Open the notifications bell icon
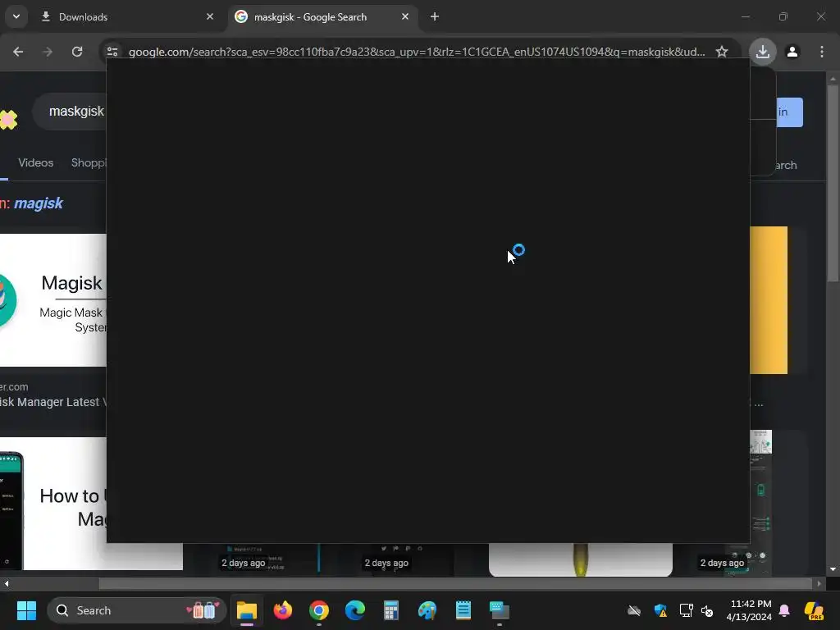This screenshot has width=840, height=630. coord(784,610)
